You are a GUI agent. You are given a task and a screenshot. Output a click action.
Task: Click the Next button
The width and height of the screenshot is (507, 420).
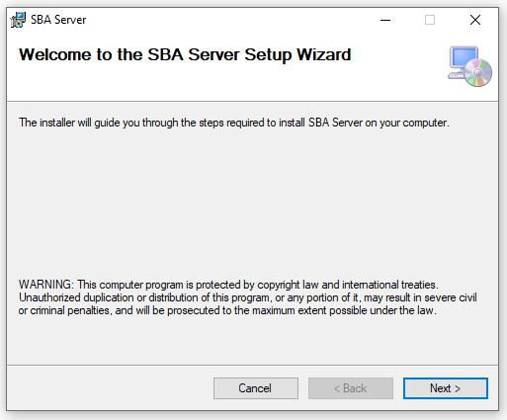446,388
